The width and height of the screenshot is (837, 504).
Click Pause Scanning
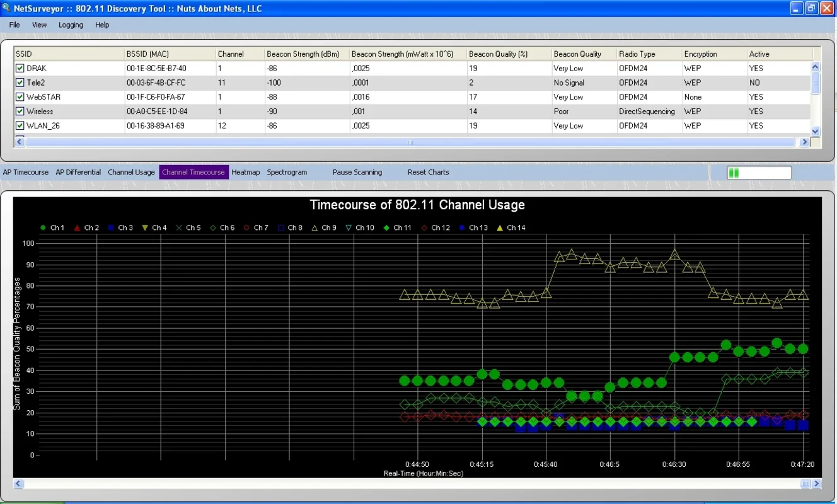coord(357,172)
